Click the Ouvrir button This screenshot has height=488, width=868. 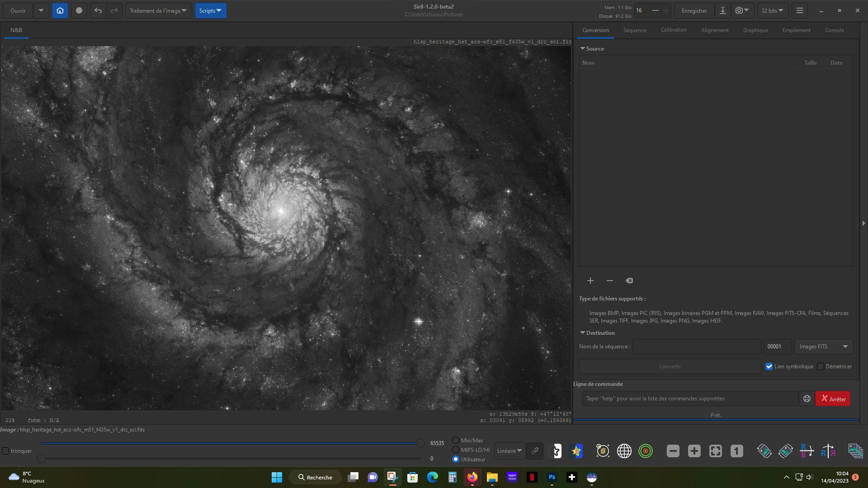[18, 10]
